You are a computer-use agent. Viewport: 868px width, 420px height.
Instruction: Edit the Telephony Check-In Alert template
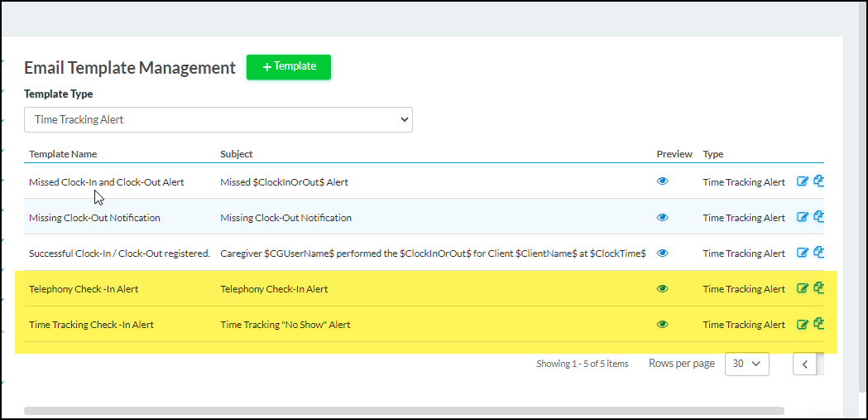tap(802, 289)
